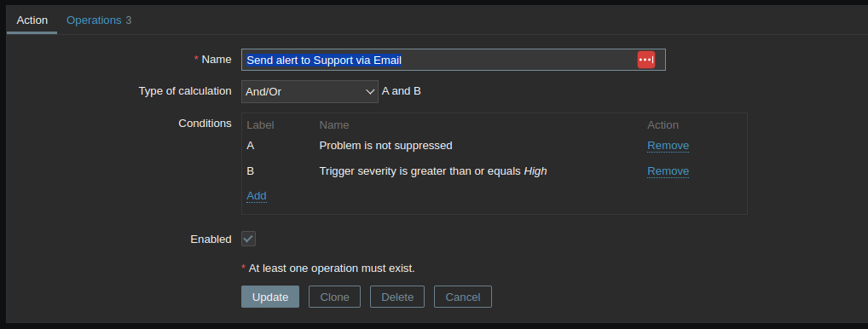The image size is (868, 329).
Task: Click the condition label 'A'
Action: [x=250, y=146]
